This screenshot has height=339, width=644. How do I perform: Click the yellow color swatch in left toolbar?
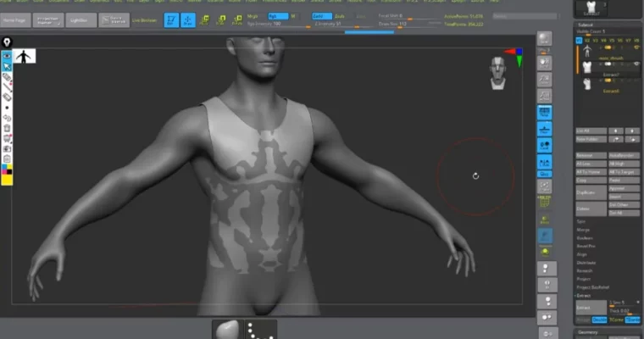coord(7,180)
